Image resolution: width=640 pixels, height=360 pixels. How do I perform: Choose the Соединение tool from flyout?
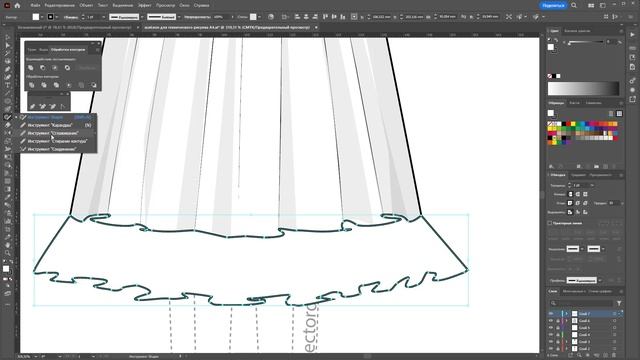[56, 149]
